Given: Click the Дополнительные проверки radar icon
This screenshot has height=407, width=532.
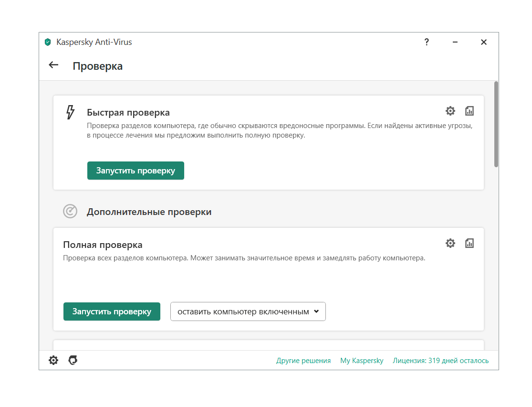Looking at the screenshot, I should tap(70, 211).
